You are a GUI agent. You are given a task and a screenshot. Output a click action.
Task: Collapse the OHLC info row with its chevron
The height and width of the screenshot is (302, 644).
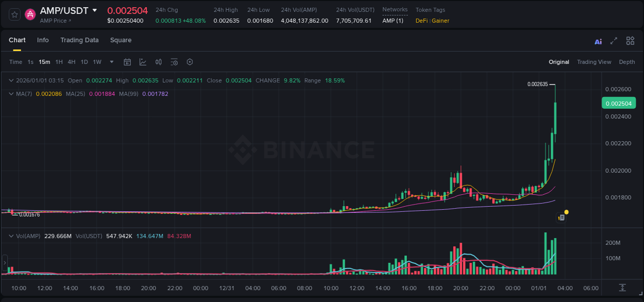point(11,80)
